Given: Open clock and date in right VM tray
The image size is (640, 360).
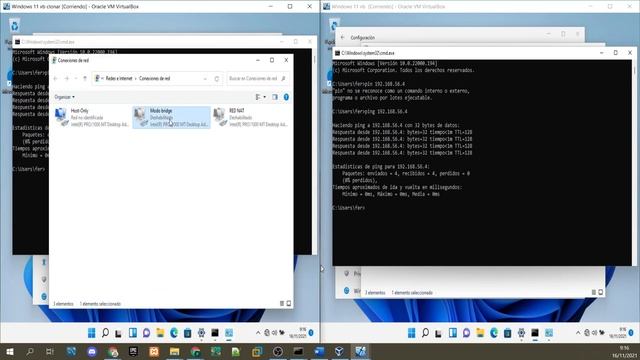Looking at the screenshot, I should [618, 333].
